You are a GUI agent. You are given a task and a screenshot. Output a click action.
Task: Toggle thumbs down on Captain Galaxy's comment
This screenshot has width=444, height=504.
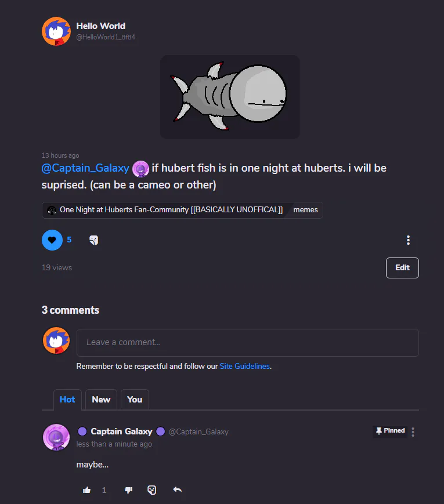129,490
